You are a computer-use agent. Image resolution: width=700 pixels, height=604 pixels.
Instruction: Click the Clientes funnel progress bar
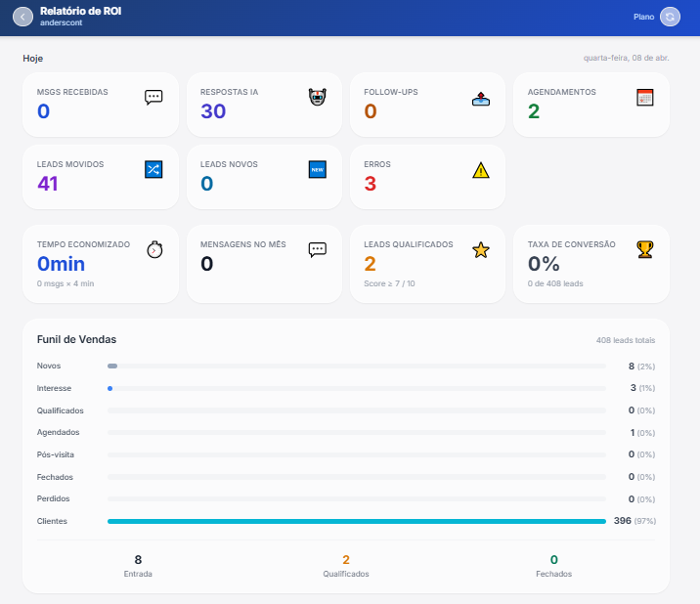point(356,521)
